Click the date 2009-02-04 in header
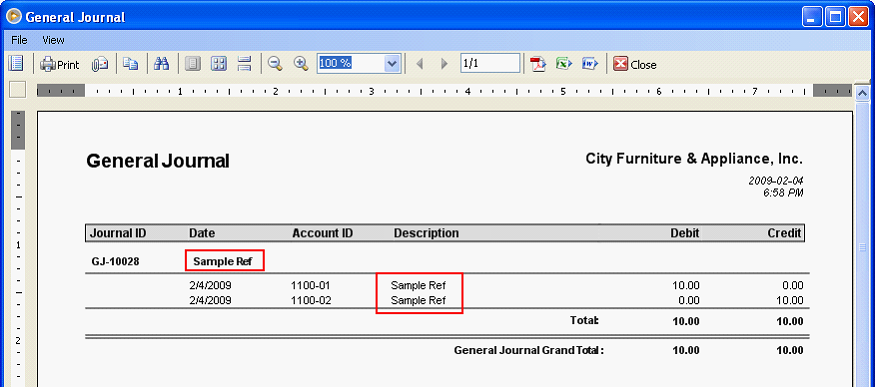Image resolution: width=876 pixels, height=388 pixels. (x=775, y=181)
